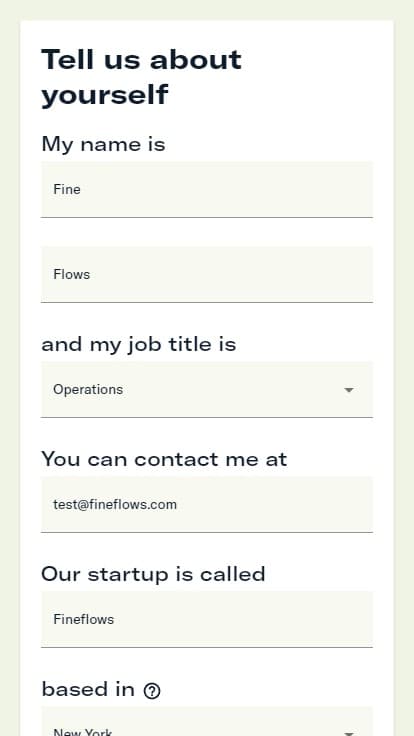The width and height of the screenshot is (414, 736).
Task: Click the text "Flows" in second name field
Action: [x=71, y=275]
